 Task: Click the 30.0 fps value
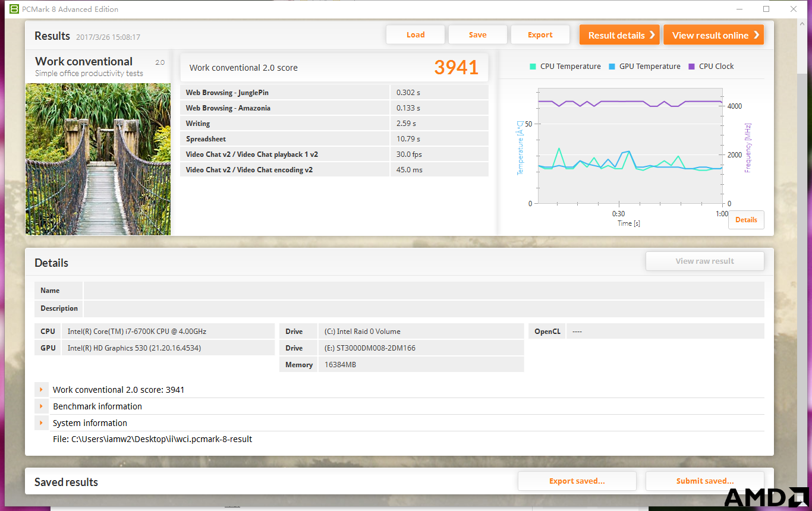coord(408,154)
